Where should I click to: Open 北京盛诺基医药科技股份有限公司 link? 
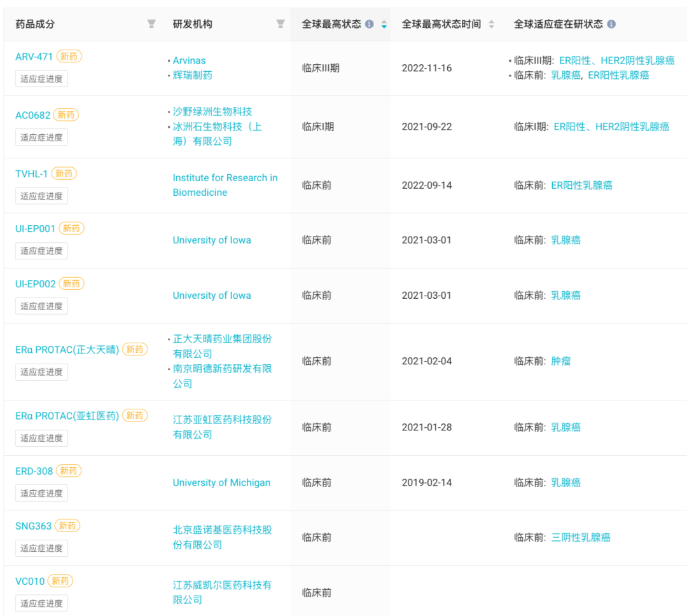[222, 537]
